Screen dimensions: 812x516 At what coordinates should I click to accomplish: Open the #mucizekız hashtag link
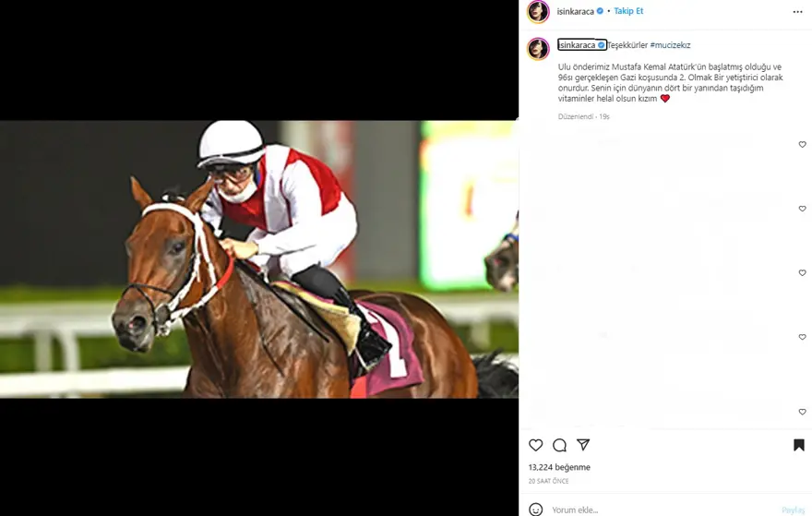tap(670, 45)
